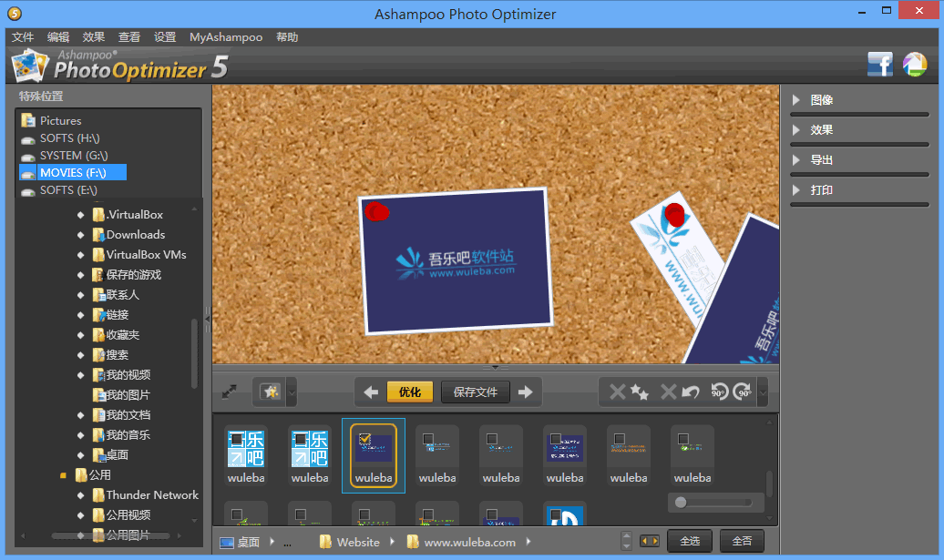Open the 效果 menu in the menu bar
Image resolution: width=944 pixels, height=560 pixels.
pos(93,37)
